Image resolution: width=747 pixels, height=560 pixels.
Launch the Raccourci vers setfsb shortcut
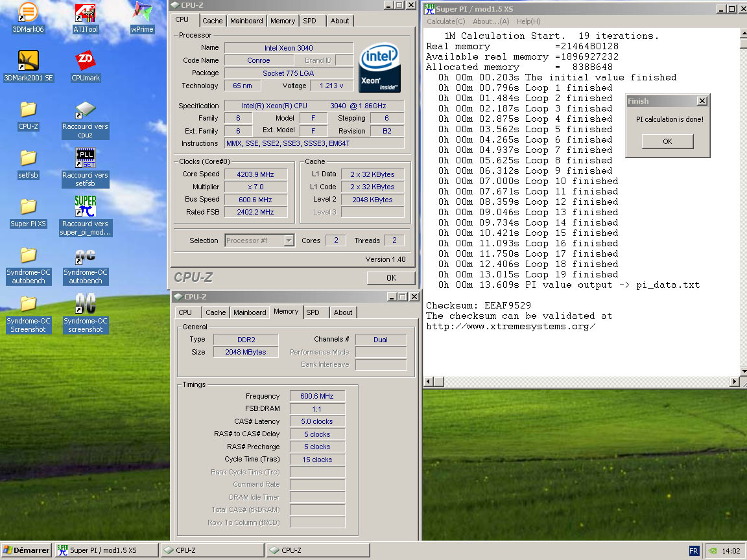coord(86,168)
